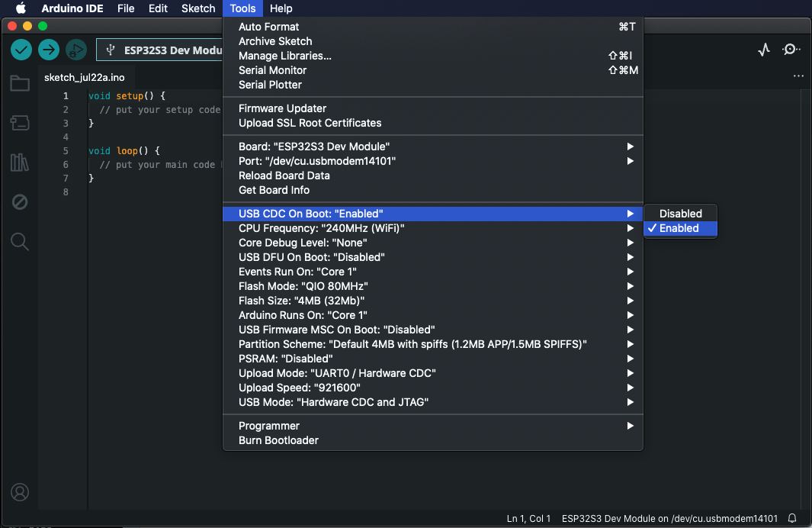The width and height of the screenshot is (812, 528).
Task: Open the Library Manager books icon
Action: (x=20, y=163)
